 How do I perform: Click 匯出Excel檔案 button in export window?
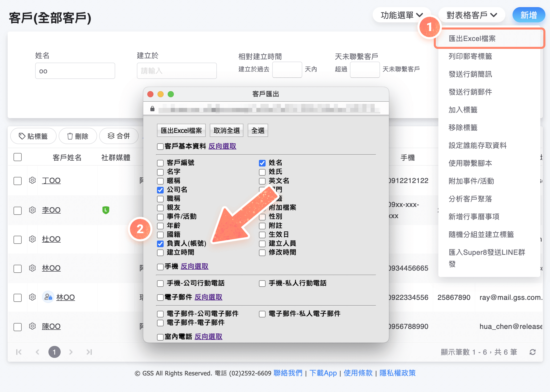[181, 131]
